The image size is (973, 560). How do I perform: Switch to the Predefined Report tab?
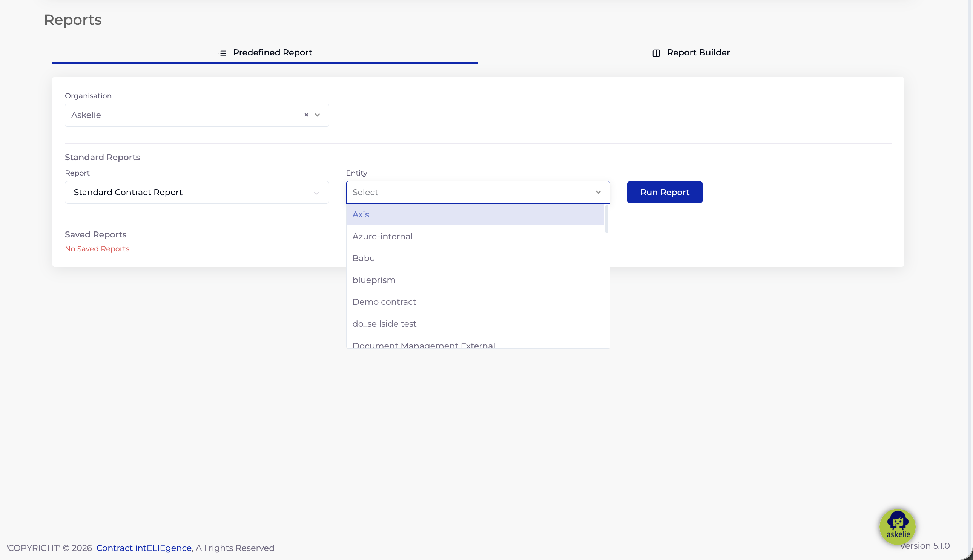click(x=265, y=53)
